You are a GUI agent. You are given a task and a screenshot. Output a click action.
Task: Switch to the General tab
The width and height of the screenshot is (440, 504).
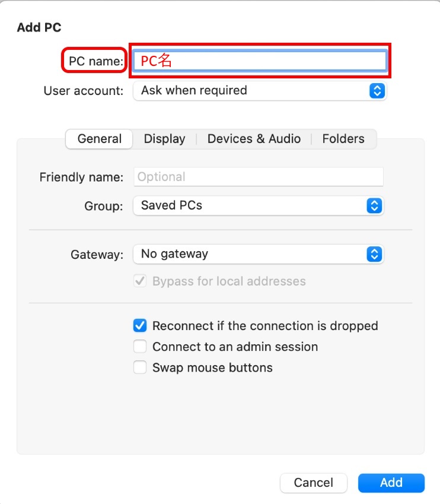[100, 139]
